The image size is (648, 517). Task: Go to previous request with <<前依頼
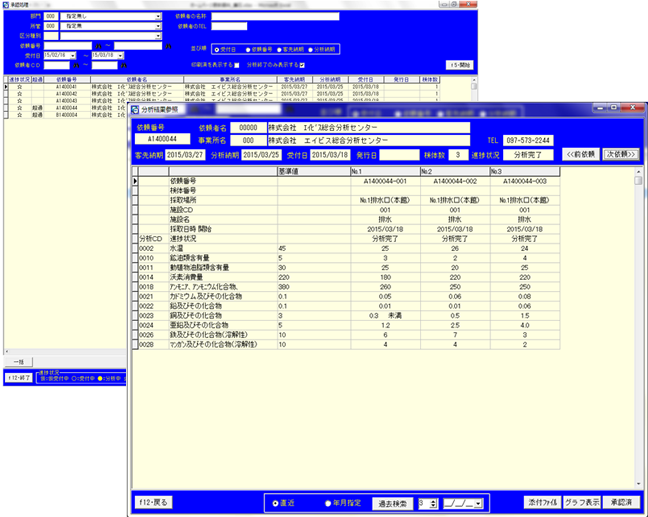[581, 155]
